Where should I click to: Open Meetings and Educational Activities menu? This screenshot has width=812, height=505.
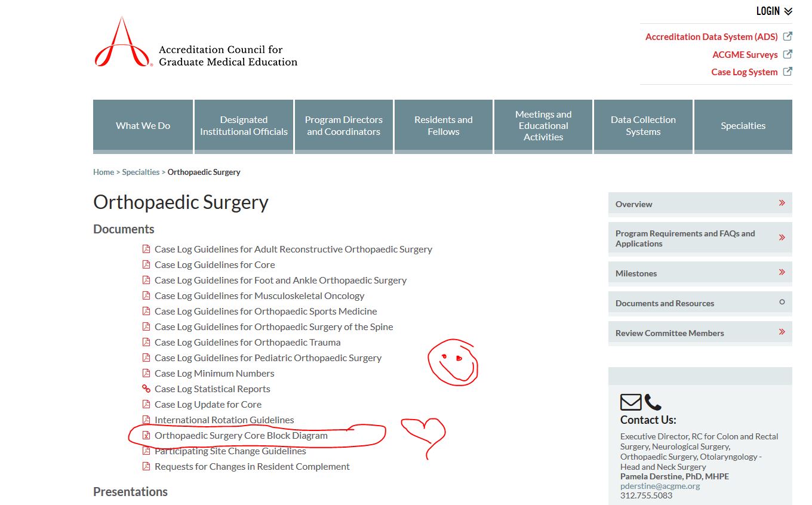click(x=543, y=126)
